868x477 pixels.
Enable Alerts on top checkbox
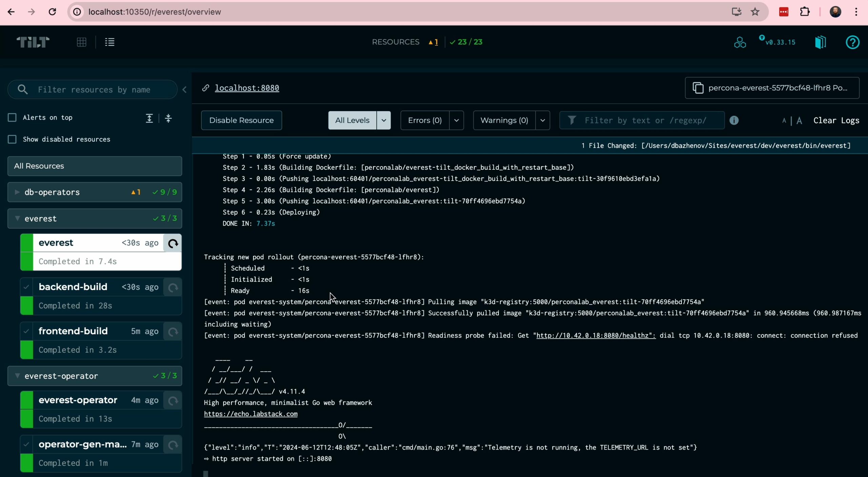[x=12, y=118]
